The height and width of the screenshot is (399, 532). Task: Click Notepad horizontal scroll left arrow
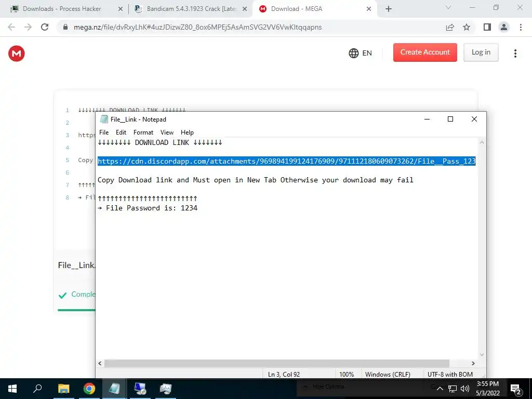[100, 363]
